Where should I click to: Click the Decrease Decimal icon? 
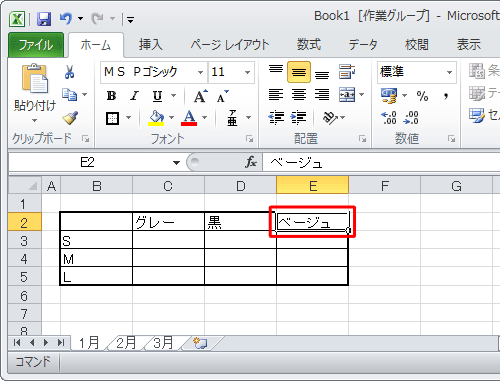tap(411, 118)
